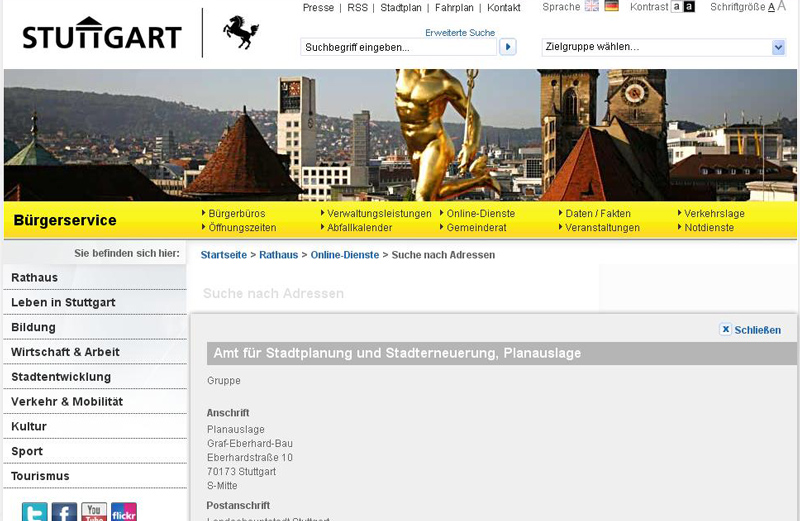Click the Bürgerservice heading

pos(65,220)
